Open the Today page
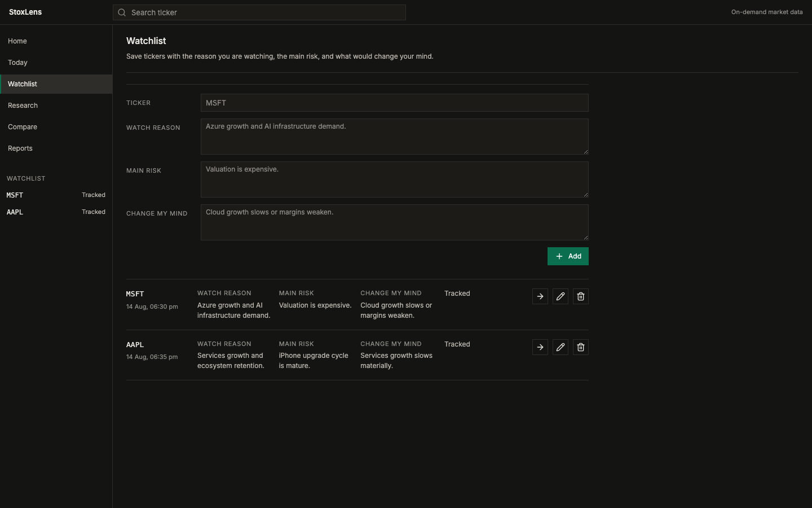 click(56, 63)
